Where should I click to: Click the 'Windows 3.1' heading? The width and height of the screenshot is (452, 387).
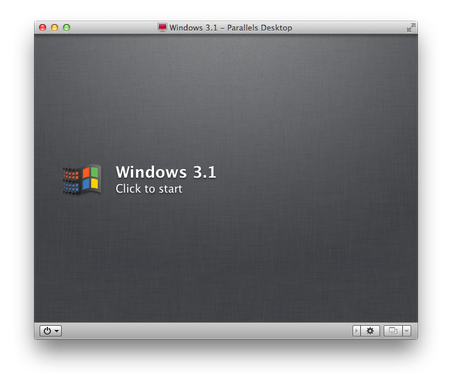point(166,172)
